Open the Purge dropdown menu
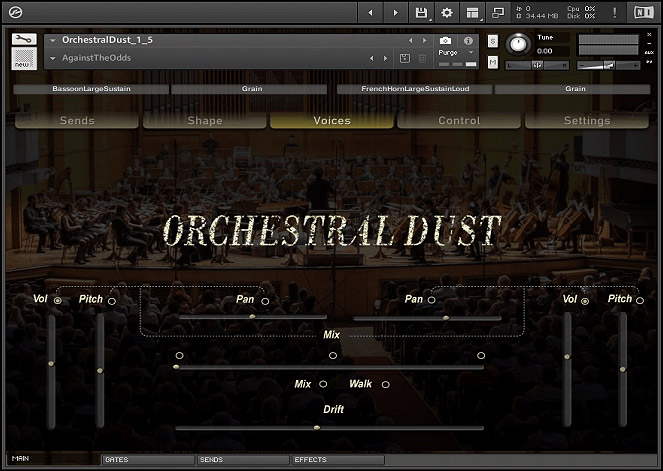 pos(455,52)
